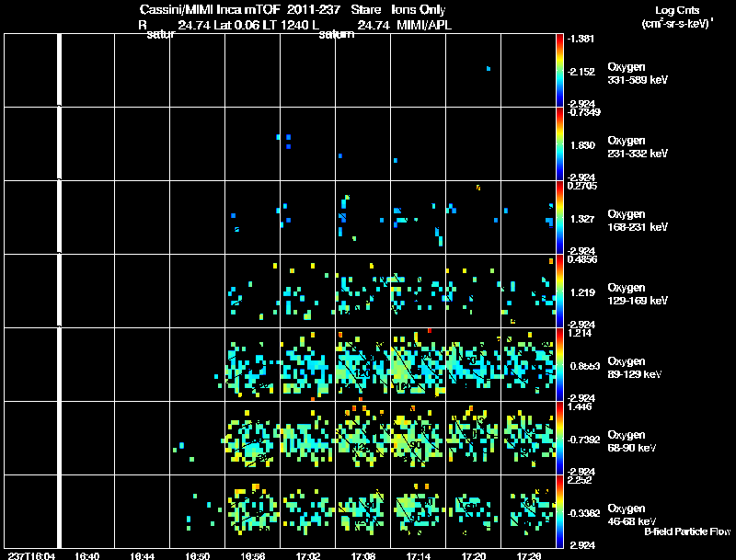Click the 16:40 time axis label
Viewport: 736px width, 560px height.
coord(86,555)
